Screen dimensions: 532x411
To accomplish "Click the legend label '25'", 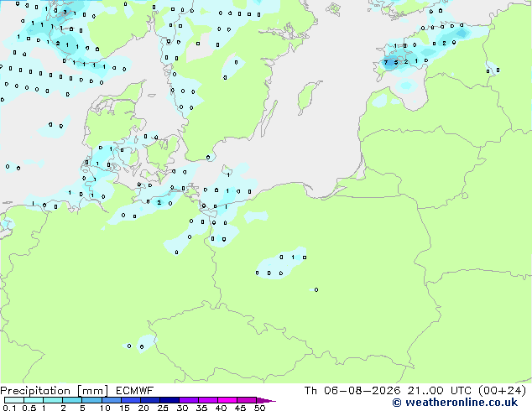I will [x=163, y=408].
